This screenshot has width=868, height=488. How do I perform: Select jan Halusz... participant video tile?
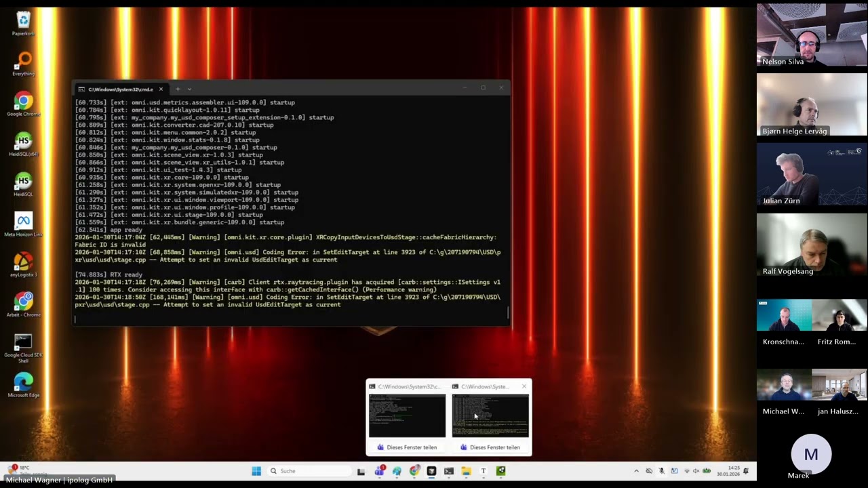tap(840, 393)
